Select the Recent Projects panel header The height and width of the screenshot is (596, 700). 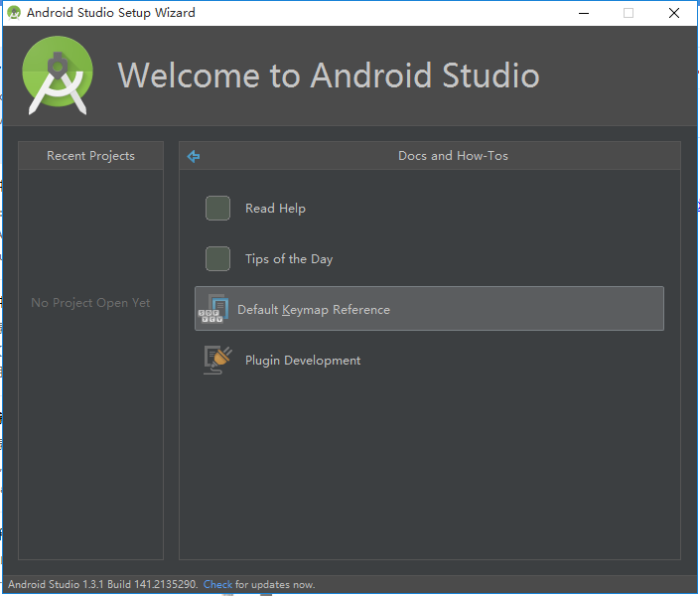tap(90, 156)
